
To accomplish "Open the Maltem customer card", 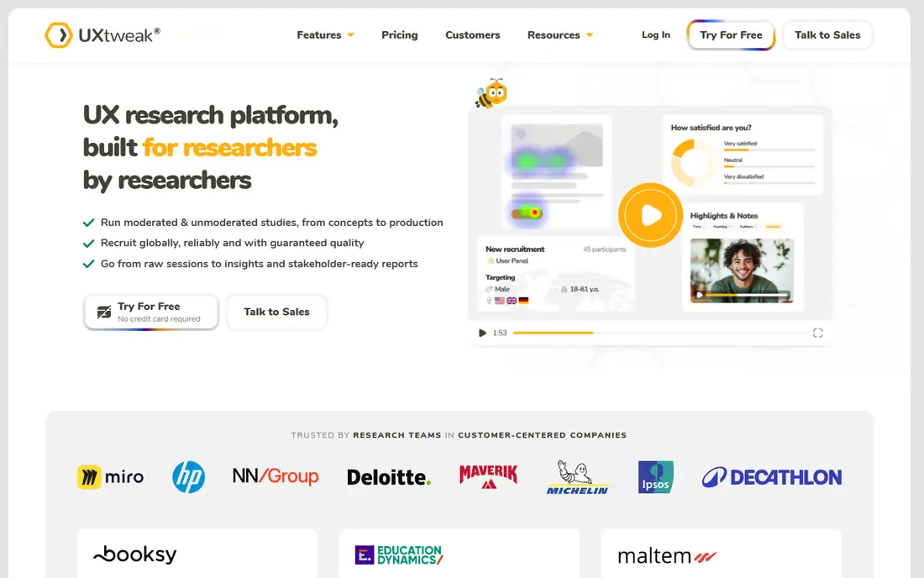I will click(x=722, y=554).
